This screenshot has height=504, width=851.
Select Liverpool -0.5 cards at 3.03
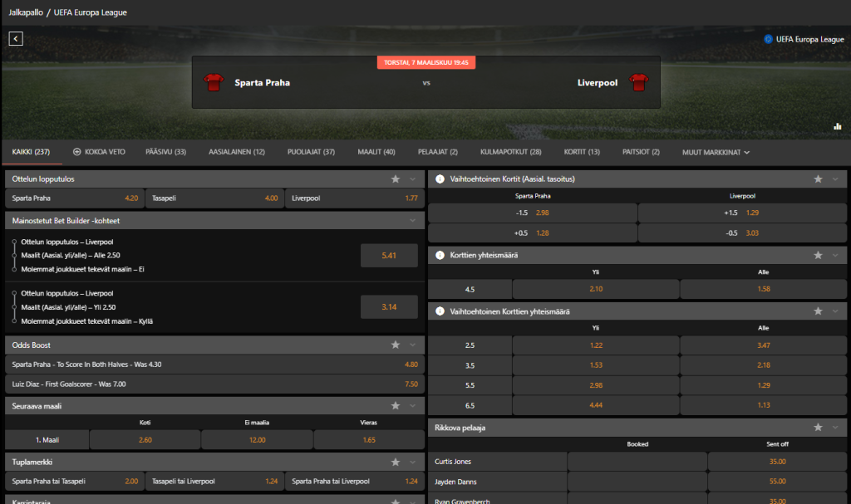coord(742,233)
